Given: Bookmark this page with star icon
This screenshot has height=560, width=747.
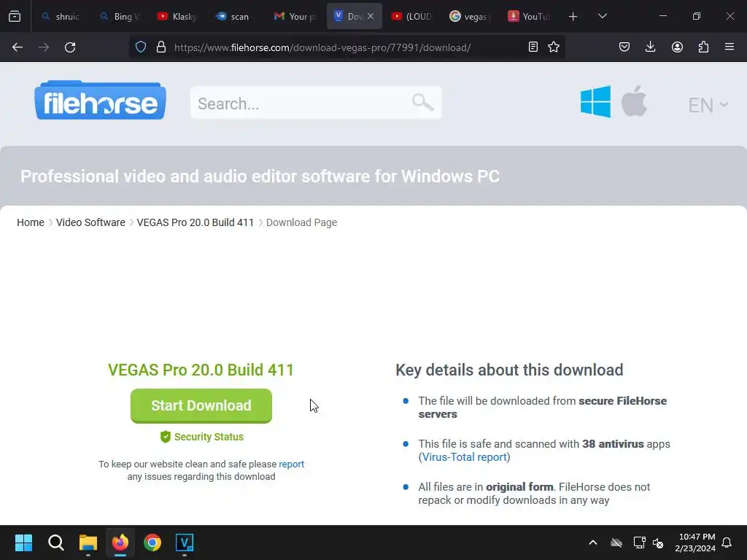Looking at the screenshot, I should (x=553, y=47).
